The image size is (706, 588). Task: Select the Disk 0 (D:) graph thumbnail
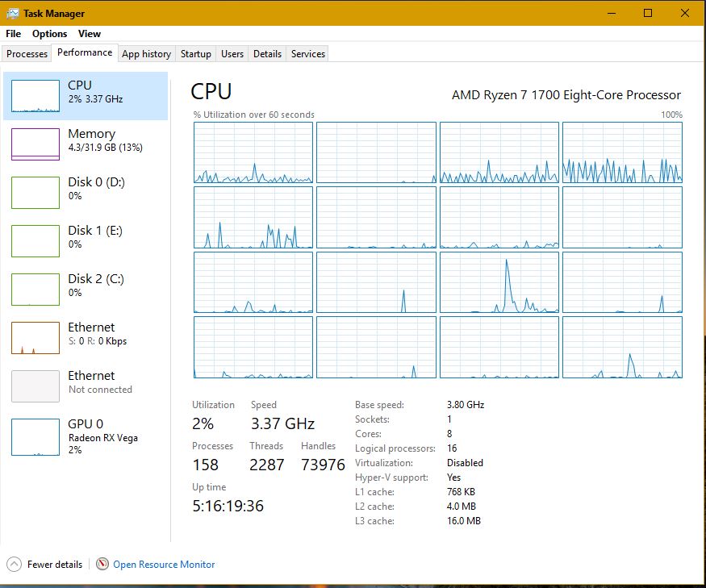[x=36, y=193]
